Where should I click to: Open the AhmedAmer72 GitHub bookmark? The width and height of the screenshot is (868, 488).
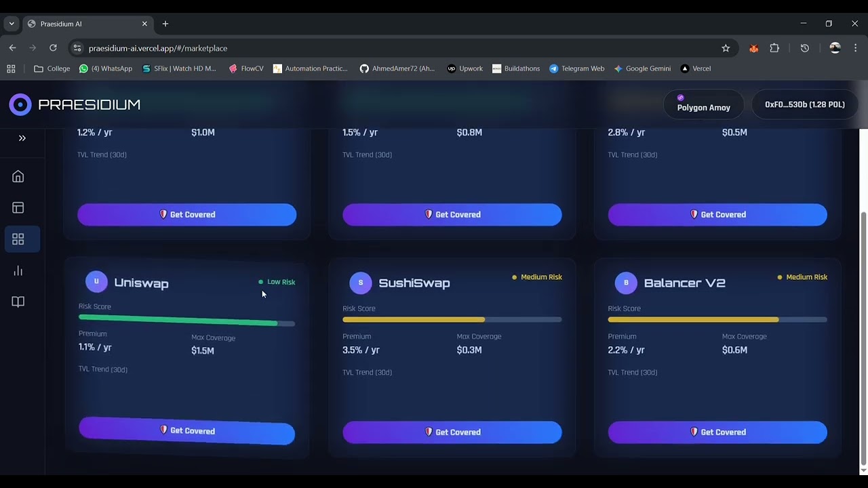pyautogui.click(x=397, y=68)
